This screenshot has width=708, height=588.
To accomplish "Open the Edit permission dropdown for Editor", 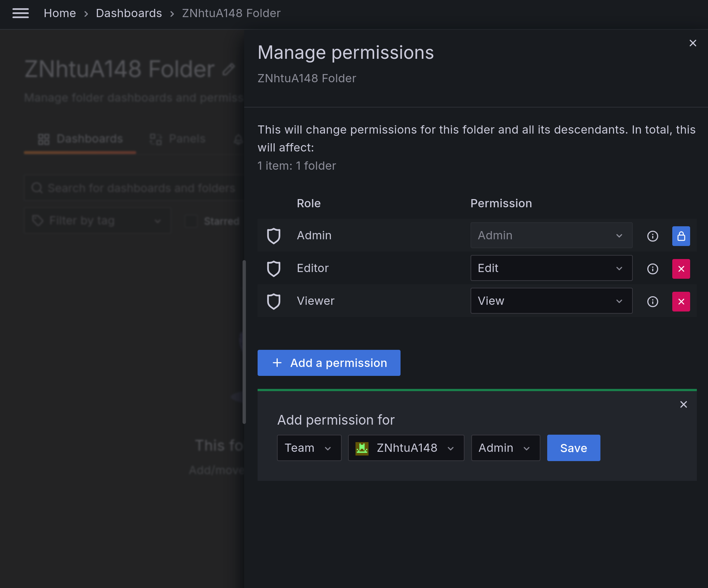I will (x=551, y=268).
